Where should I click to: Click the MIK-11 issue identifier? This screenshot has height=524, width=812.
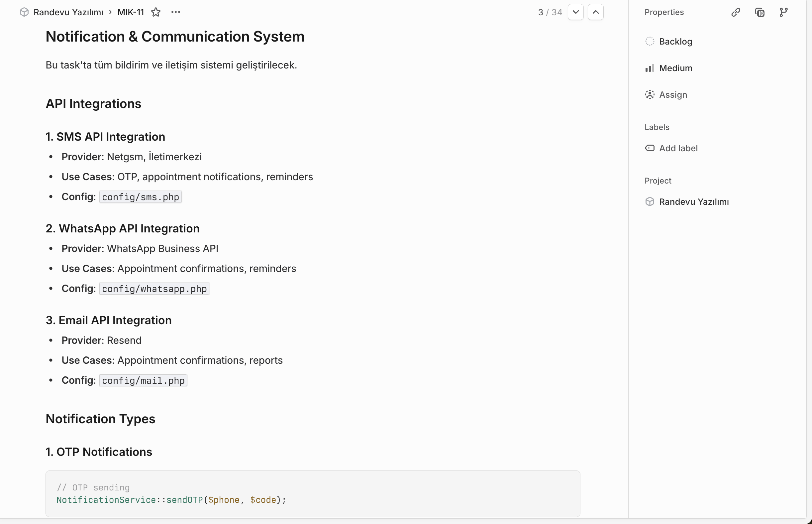[x=131, y=12]
